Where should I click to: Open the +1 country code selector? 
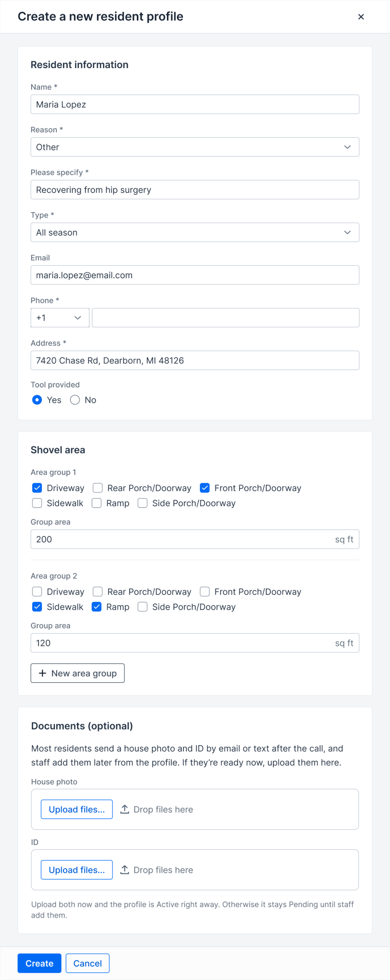tap(60, 318)
